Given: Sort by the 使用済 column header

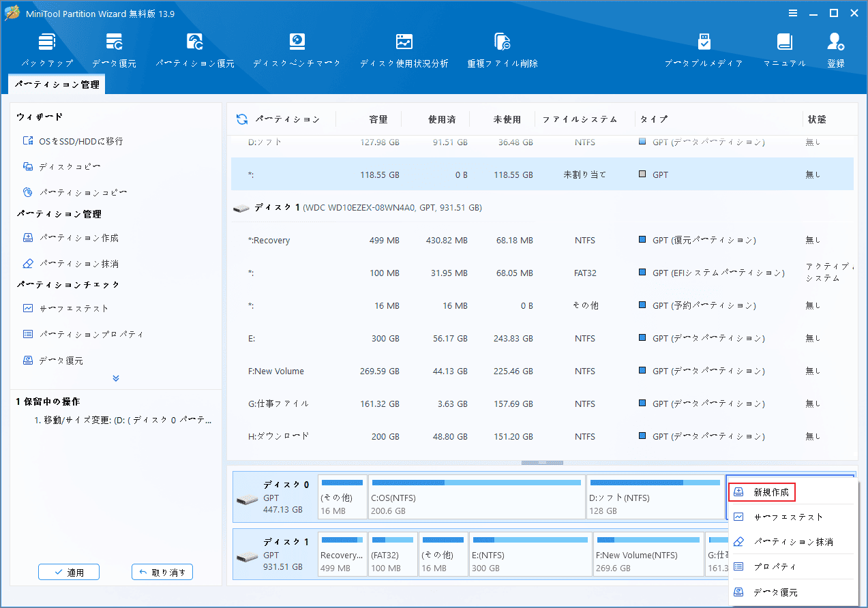Looking at the screenshot, I should pos(442,119).
